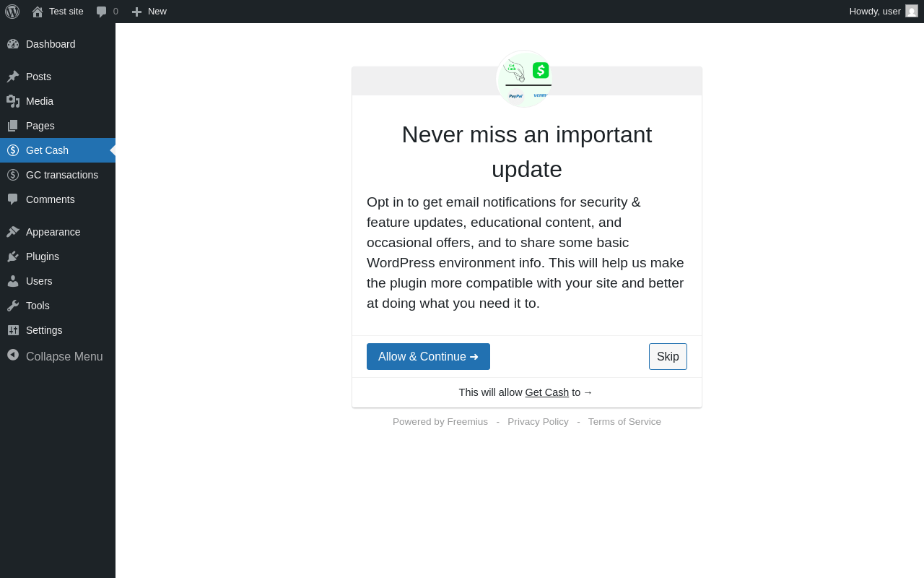924x578 pixels.
Task: Click the Comments speech bubble sidebar icon
Action: pos(13,199)
